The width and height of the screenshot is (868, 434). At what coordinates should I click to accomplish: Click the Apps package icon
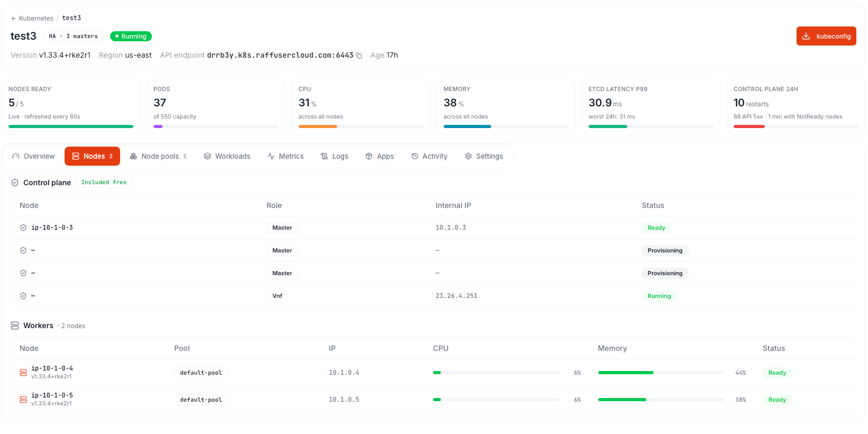369,156
